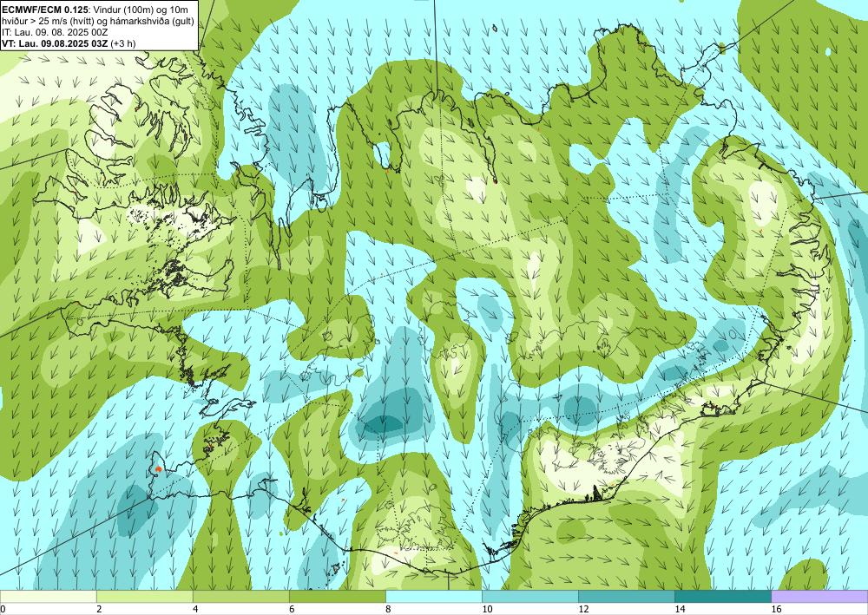Click the legend value '4'
868x615 pixels.
tap(195, 609)
